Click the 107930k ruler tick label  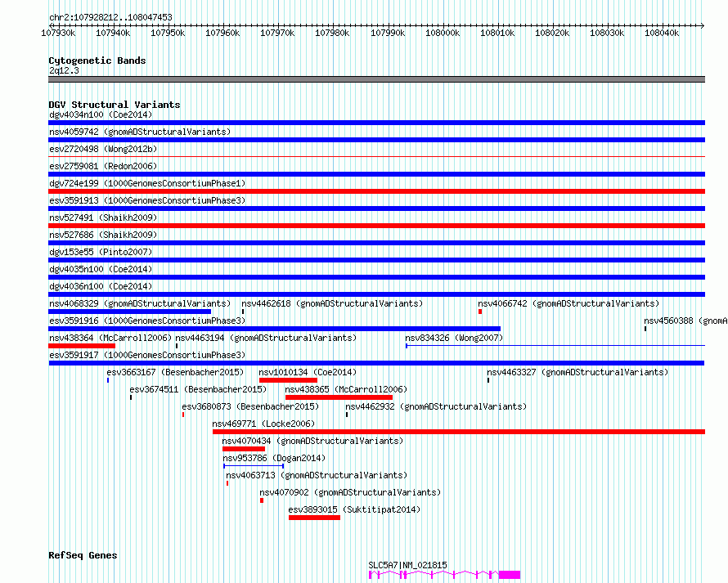click(58, 33)
